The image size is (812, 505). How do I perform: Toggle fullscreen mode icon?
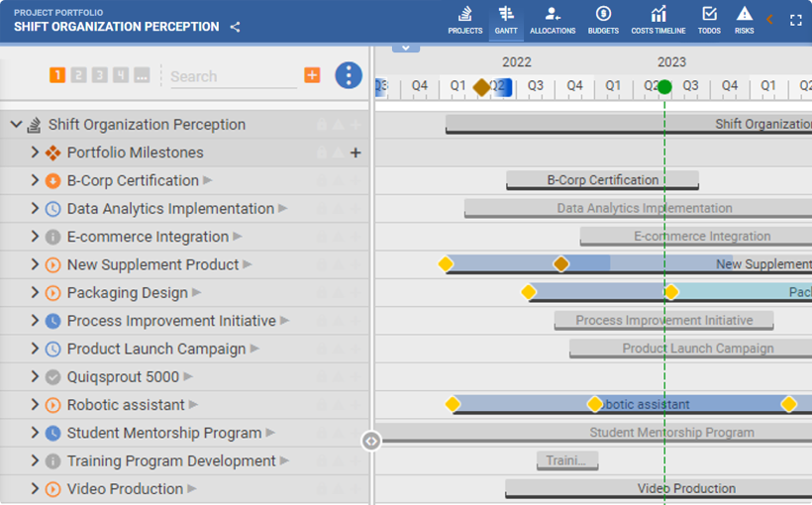point(796,20)
